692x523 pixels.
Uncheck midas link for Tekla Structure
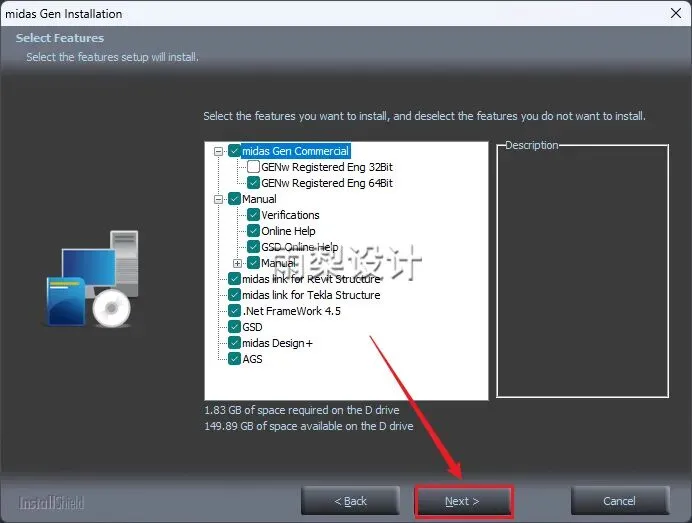coord(234,295)
